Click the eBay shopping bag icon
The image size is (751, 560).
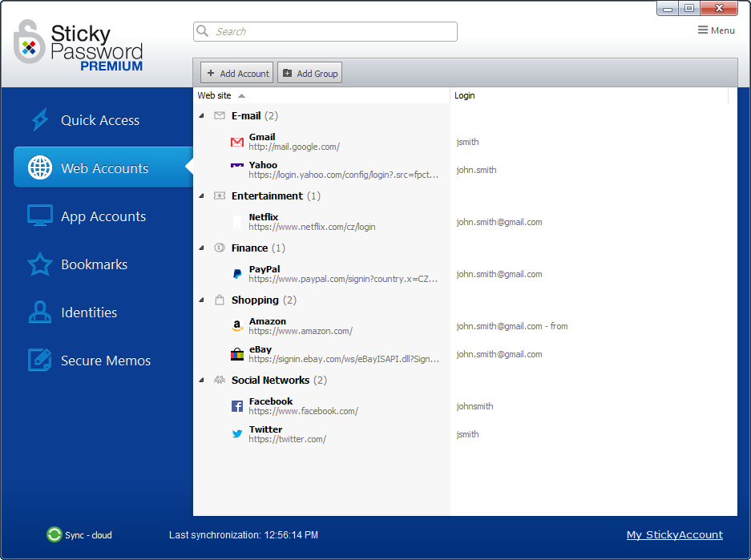[237, 354]
